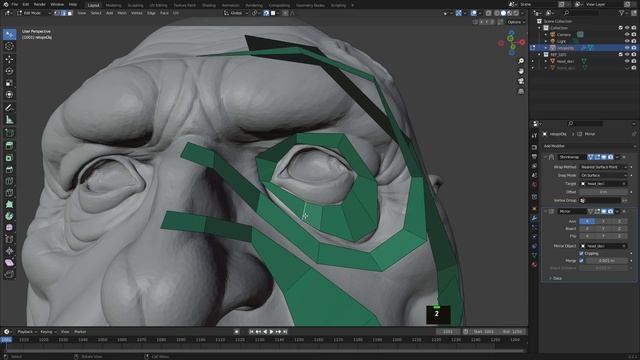Select the Shrink/Fatten tool
The height and width of the screenshot is (360, 640).
[x=9, y=251]
